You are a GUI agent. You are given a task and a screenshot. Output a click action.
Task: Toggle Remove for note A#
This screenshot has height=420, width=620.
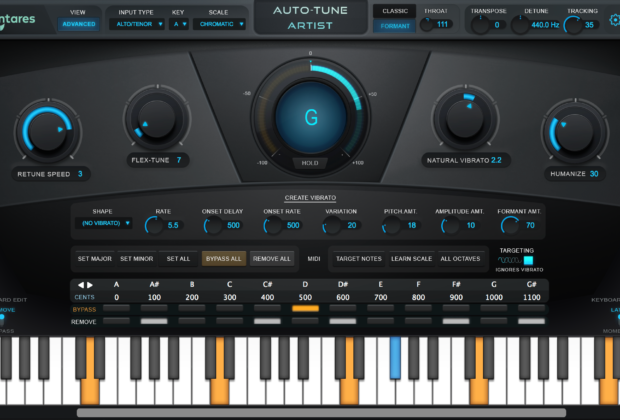click(x=154, y=321)
